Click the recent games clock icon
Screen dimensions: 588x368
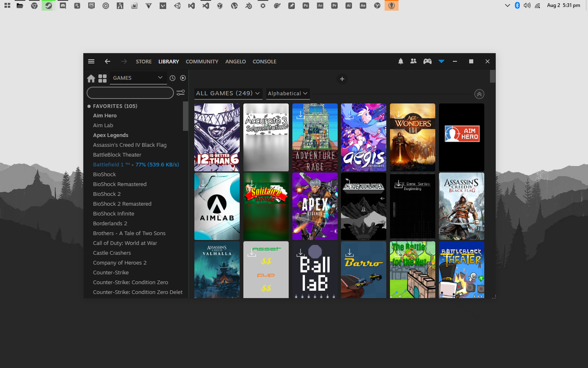172,78
